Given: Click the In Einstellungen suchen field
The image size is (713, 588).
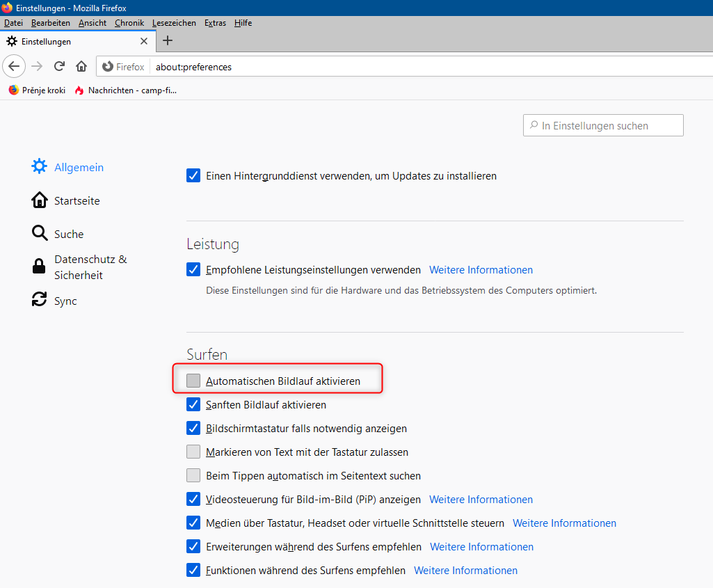Looking at the screenshot, I should [x=603, y=125].
